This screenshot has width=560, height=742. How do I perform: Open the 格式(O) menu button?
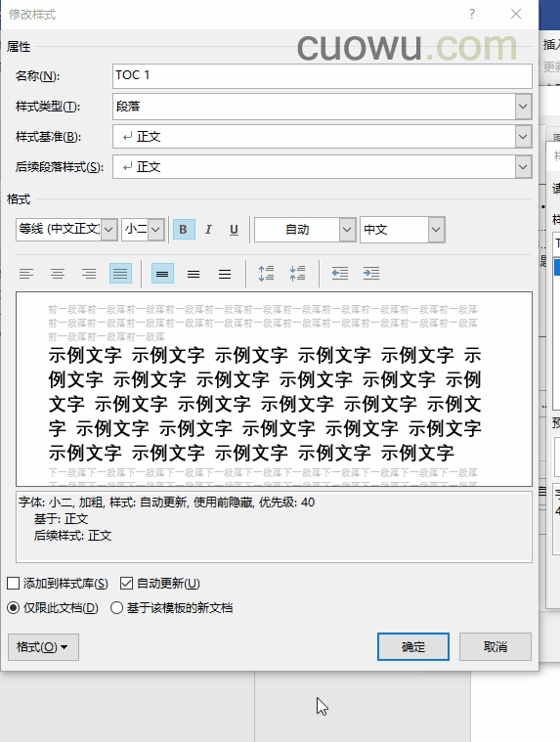[43, 647]
